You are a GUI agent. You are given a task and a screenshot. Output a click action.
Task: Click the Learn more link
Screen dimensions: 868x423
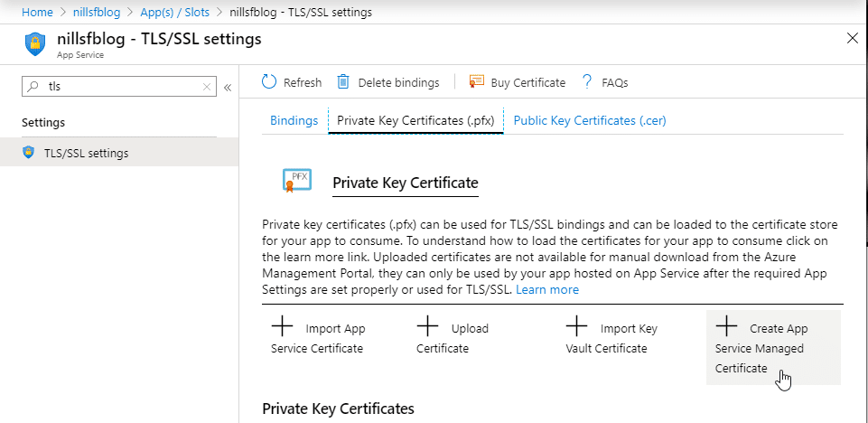(547, 289)
